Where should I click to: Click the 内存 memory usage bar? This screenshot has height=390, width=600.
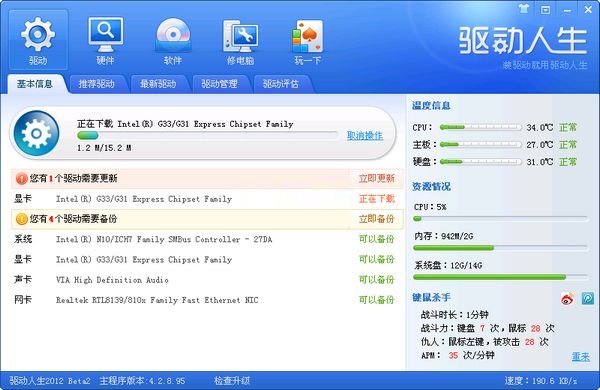click(x=501, y=248)
